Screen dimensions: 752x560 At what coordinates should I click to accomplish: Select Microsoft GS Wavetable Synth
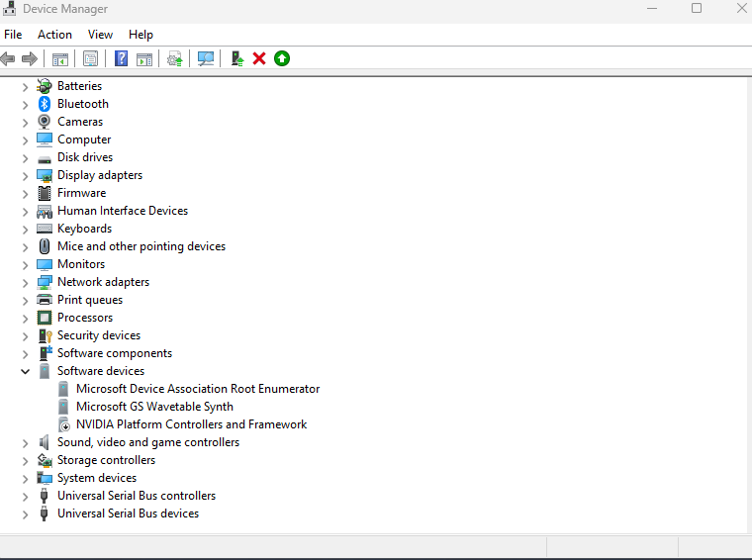tap(154, 407)
